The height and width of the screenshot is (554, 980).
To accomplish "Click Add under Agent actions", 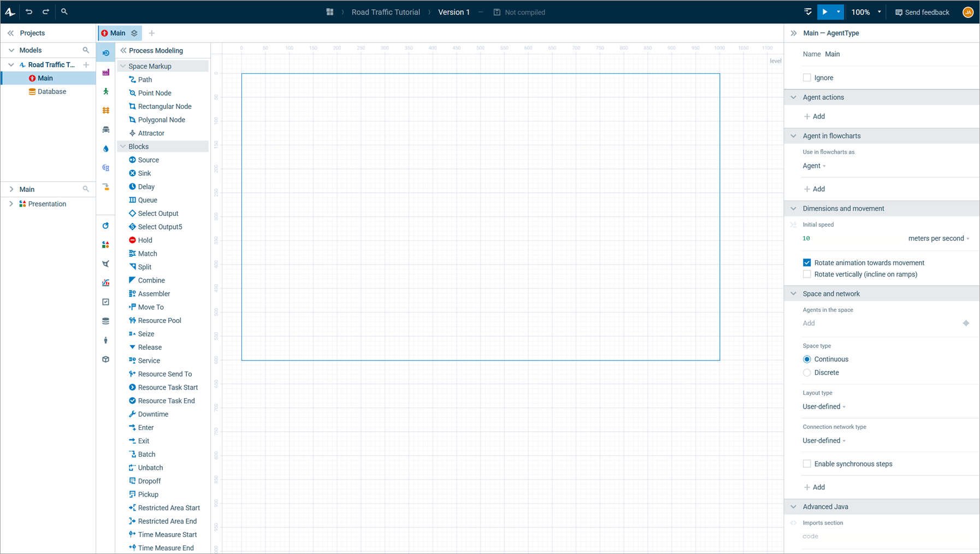I will coord(814,116).
